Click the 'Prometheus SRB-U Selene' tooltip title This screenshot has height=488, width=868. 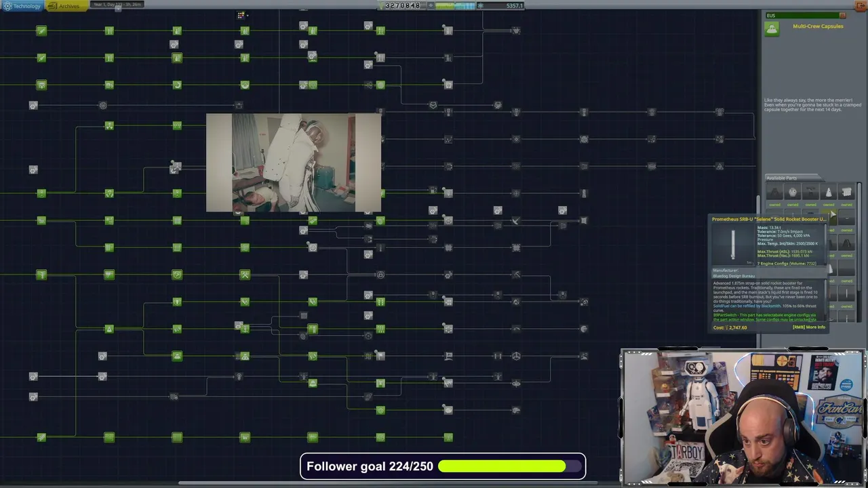coord(769,219)
